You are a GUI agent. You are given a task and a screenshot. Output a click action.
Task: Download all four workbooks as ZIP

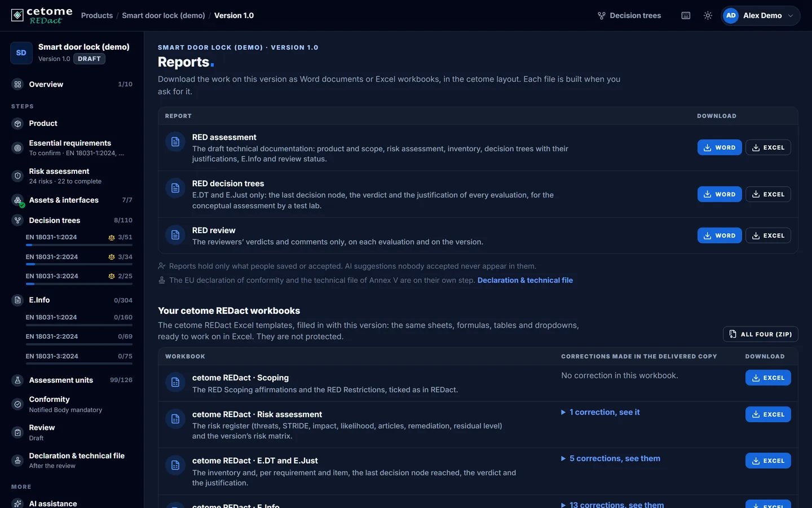761,334
